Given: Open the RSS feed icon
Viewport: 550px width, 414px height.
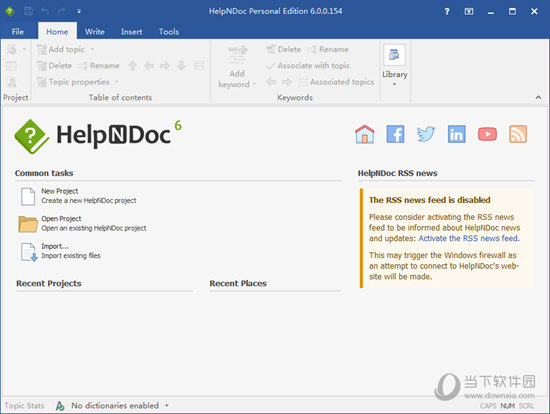Looking at the screenshot, I should tap(518, 134).
